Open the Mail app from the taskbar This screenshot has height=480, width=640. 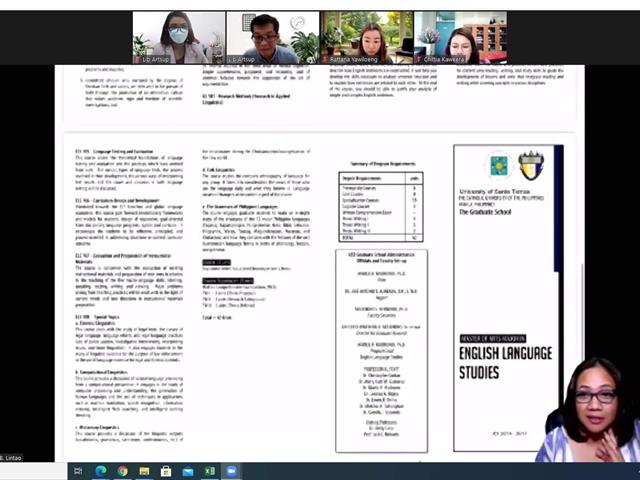point(188,471)
